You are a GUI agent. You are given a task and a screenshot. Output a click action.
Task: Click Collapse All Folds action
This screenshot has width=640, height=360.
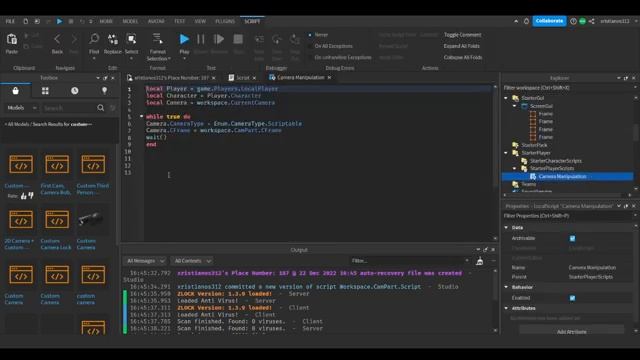[x=463, y=58]
